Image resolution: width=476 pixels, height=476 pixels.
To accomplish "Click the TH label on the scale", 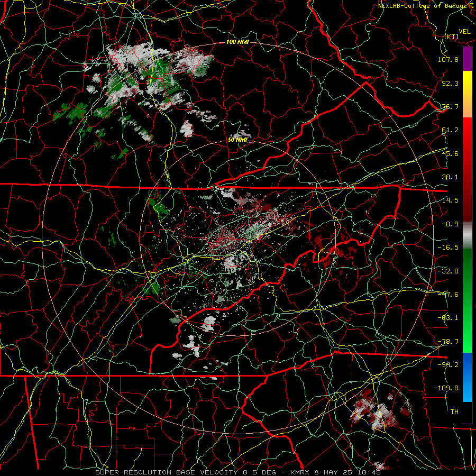I will click(x=454, y=411).
